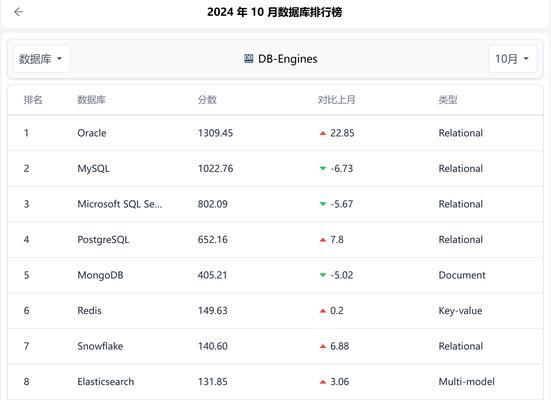Go back using the left arrow icon
551x400 pixels.
pos(19,12)
